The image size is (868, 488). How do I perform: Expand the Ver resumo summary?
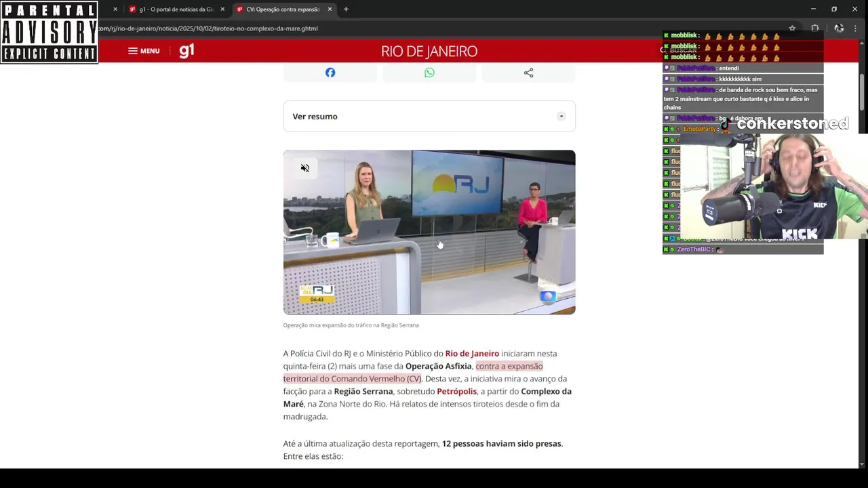(x=429, y=117)
